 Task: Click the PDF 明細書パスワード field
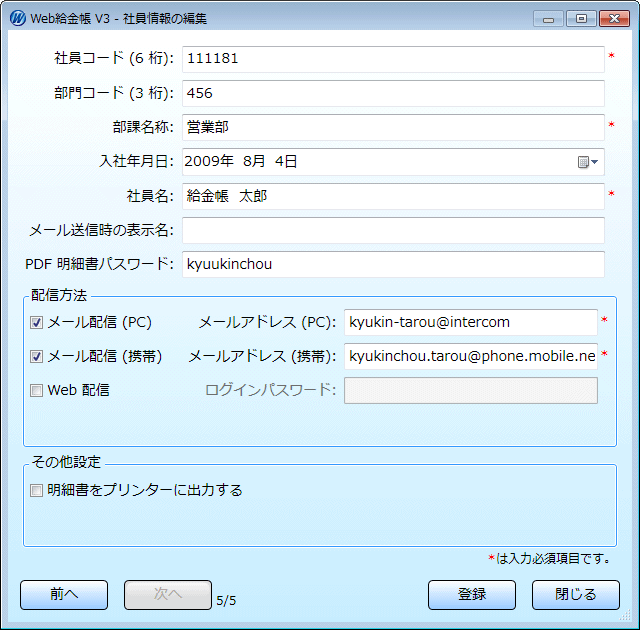click(x=393, y=264)
